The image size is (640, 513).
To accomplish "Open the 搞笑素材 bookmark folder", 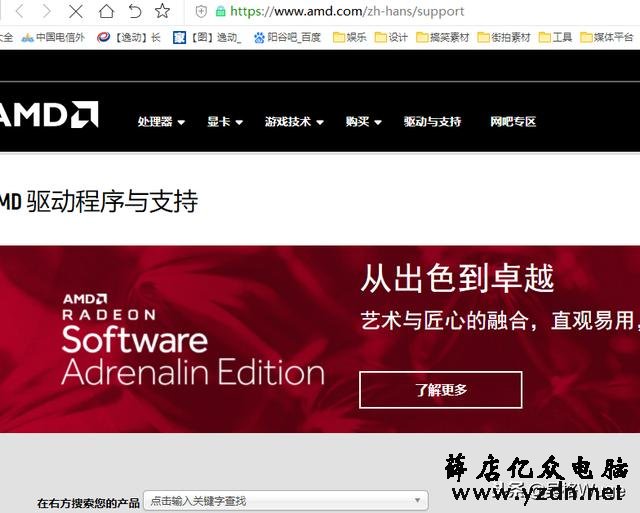I will [x=443, y=38].
